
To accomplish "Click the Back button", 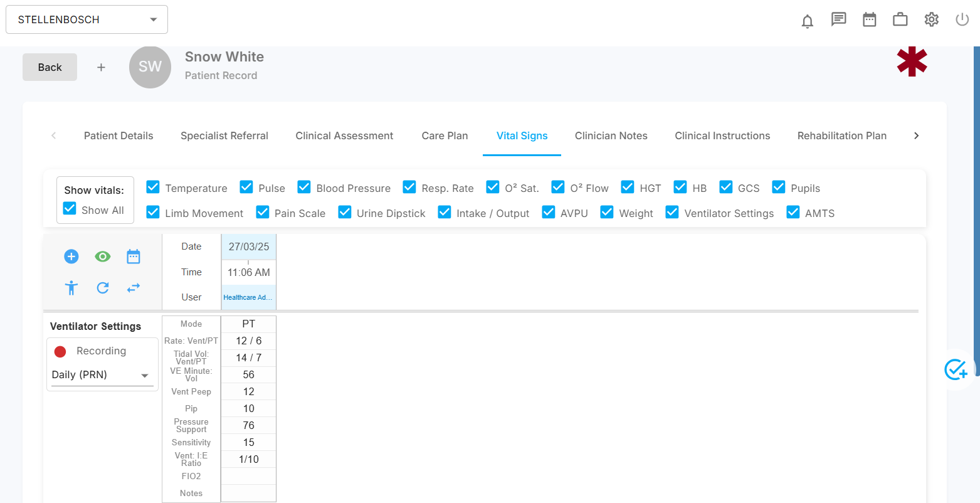I will coord(50,67).
